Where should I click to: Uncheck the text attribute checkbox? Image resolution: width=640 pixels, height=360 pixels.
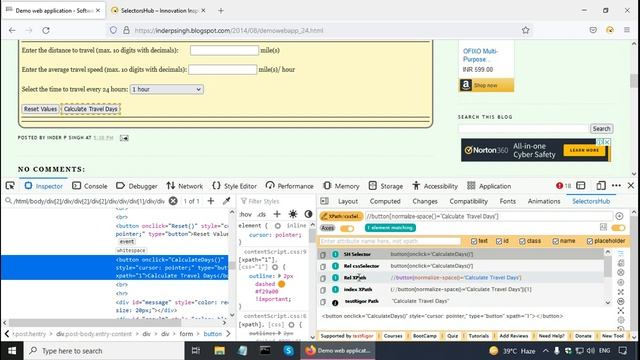click(x=473, y=241)
